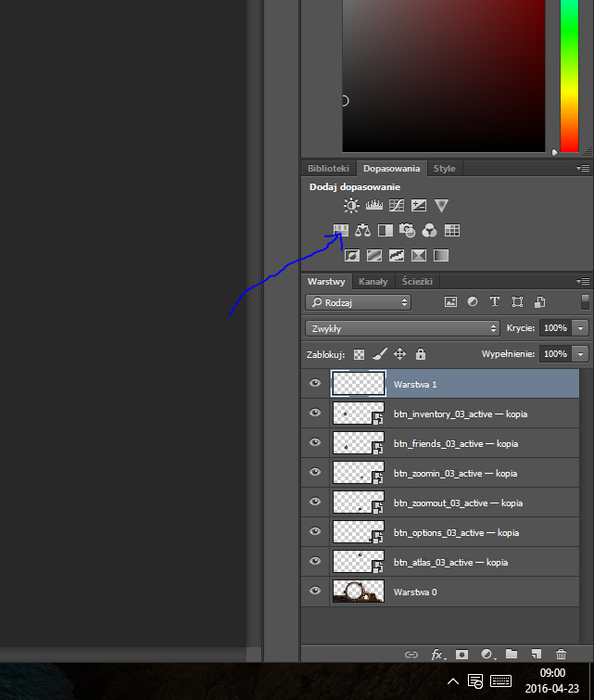Add an Exposure adjustment layer
Screen dimensions: 594x700
click(x=419, y=205)
